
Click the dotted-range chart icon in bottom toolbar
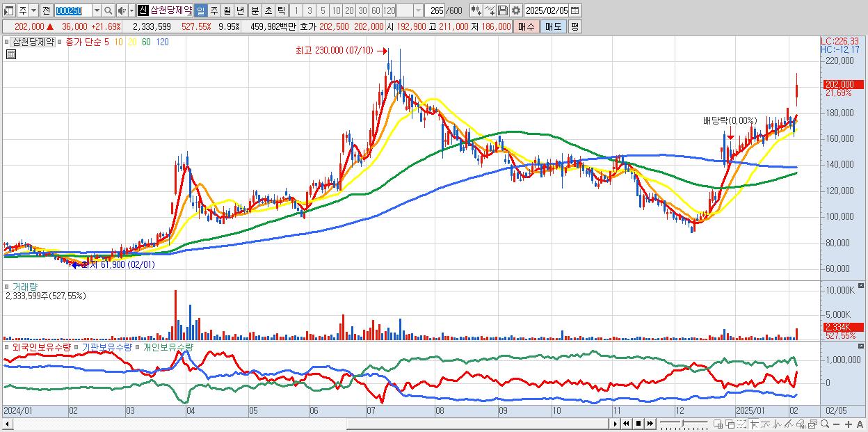coord(741,424)
